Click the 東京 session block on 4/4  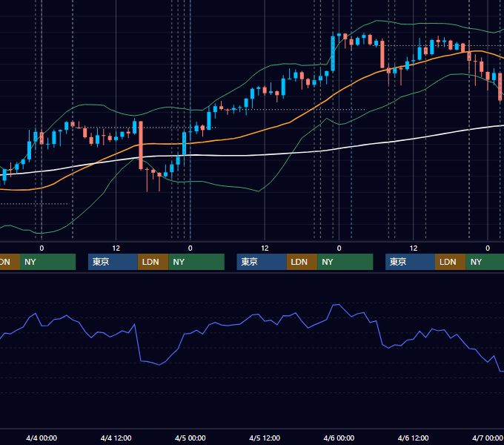click(113, 262)
